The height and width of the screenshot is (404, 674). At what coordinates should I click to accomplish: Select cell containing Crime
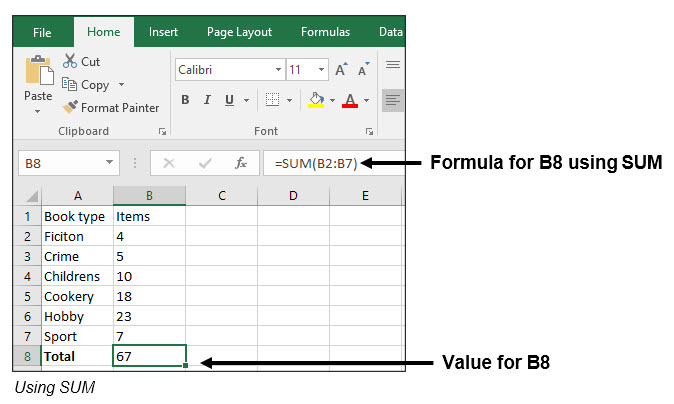77,256
